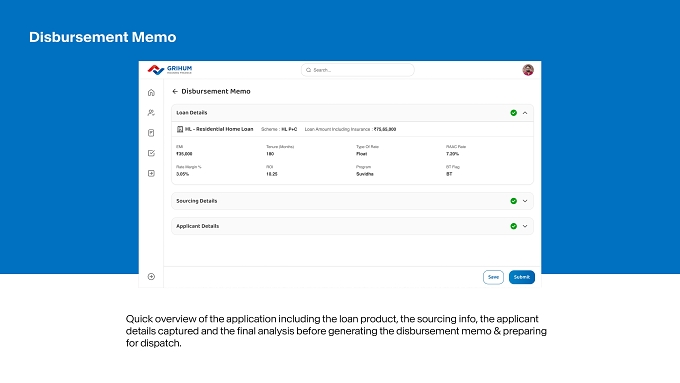This screenshot has height=383, width=680.
Task: Open the users icon in sidebar
Action: pos(151,113)
